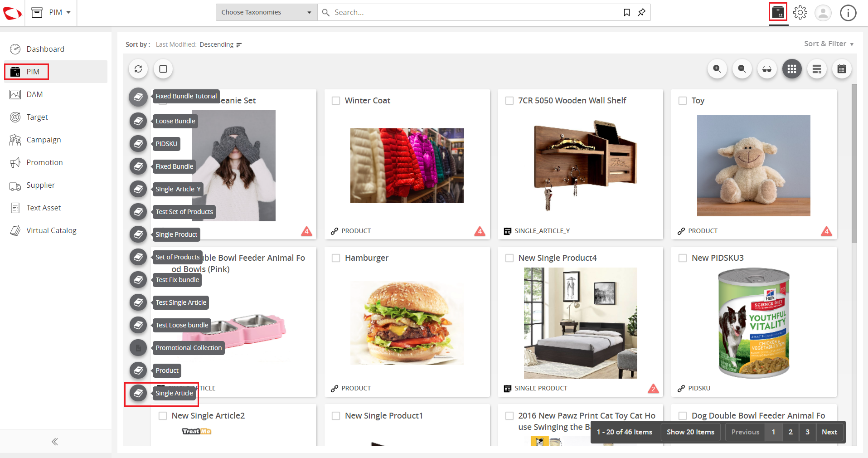The height and width of the screenshot is (458, 868).
Task: Go to the Next page
Action: (x=829, y=432)
